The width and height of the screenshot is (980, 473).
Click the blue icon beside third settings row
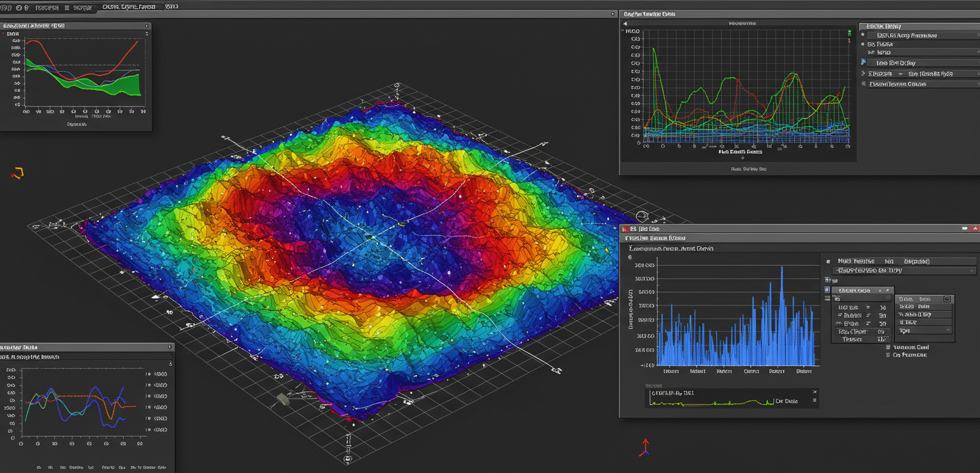[863, 63]
